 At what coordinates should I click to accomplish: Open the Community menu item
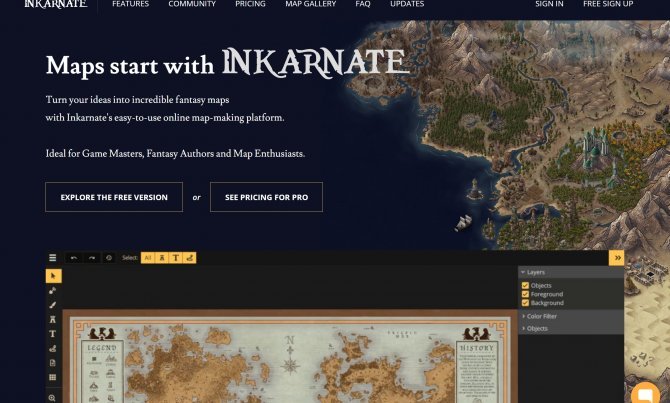(x=192, y=4)
